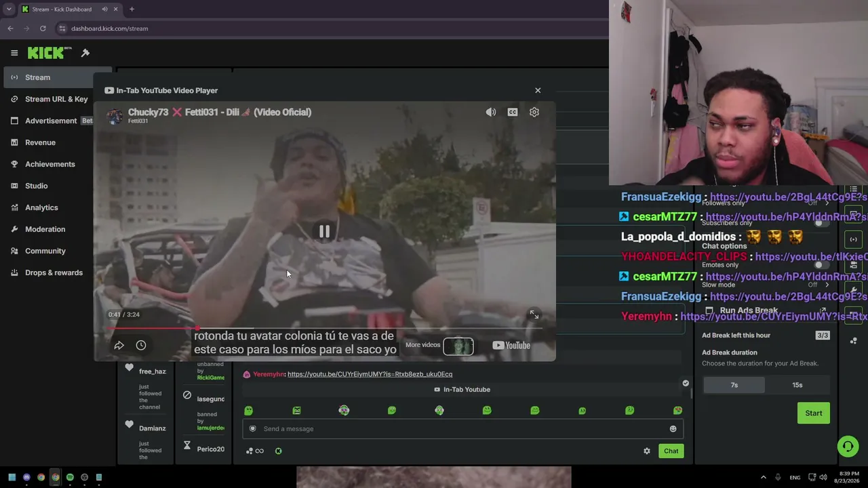Screen dimensions: 868x488
Task: Click the checkmark icon right of chat
Action: tap(686, 384)
